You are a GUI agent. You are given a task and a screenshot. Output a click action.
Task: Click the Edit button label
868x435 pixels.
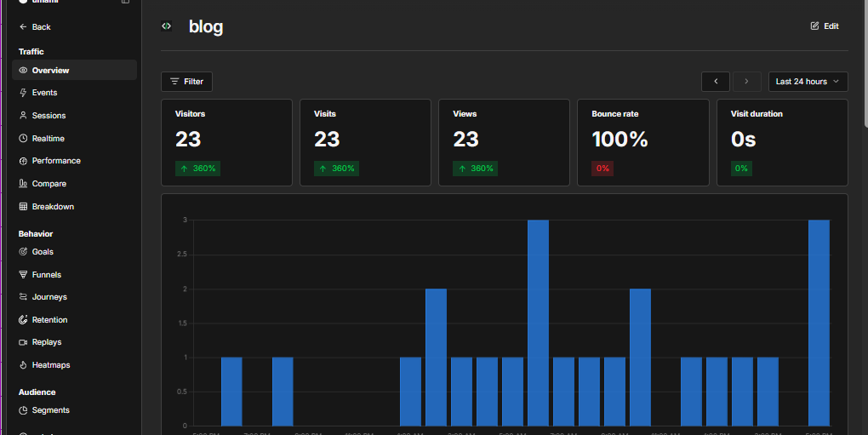tap(831, 26)
